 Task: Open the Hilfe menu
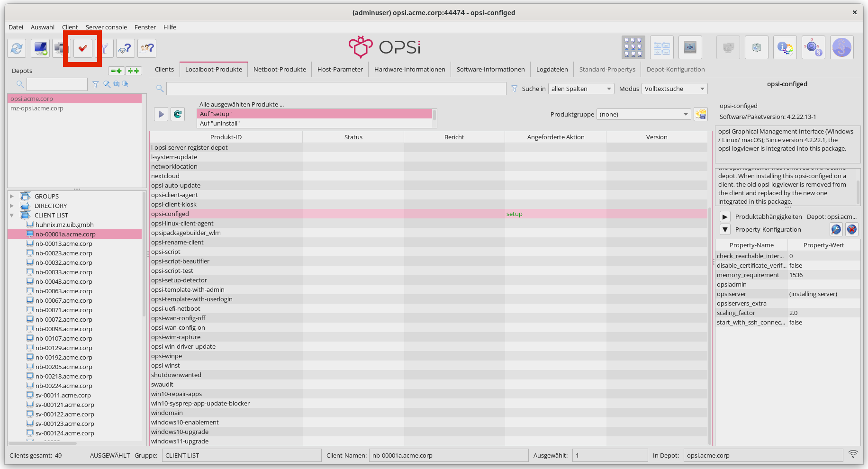coord(170,27)
